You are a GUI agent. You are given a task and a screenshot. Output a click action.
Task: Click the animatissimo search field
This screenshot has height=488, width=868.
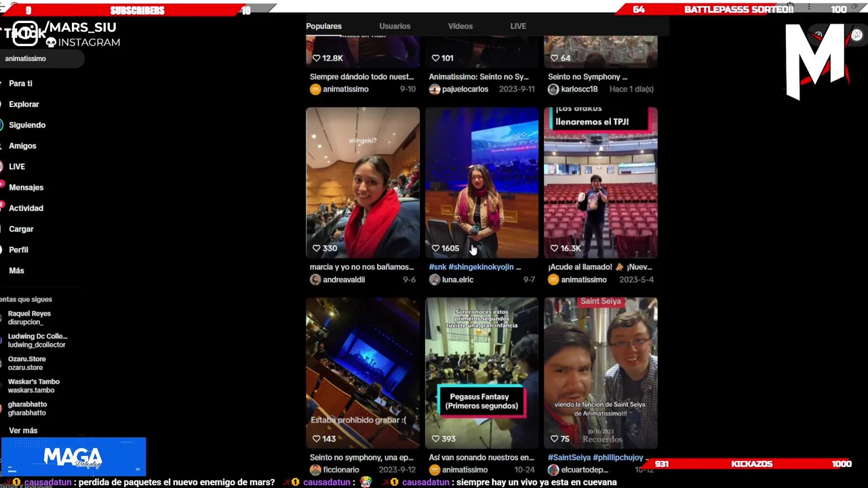(41, 58)
